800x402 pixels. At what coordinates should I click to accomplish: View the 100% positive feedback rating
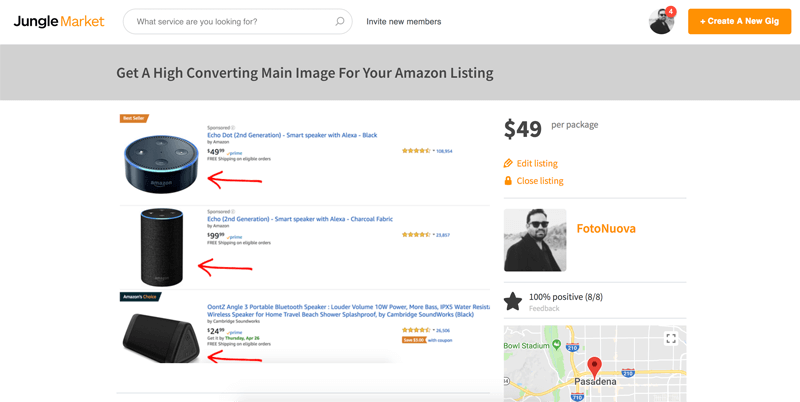tap(565, 297)
